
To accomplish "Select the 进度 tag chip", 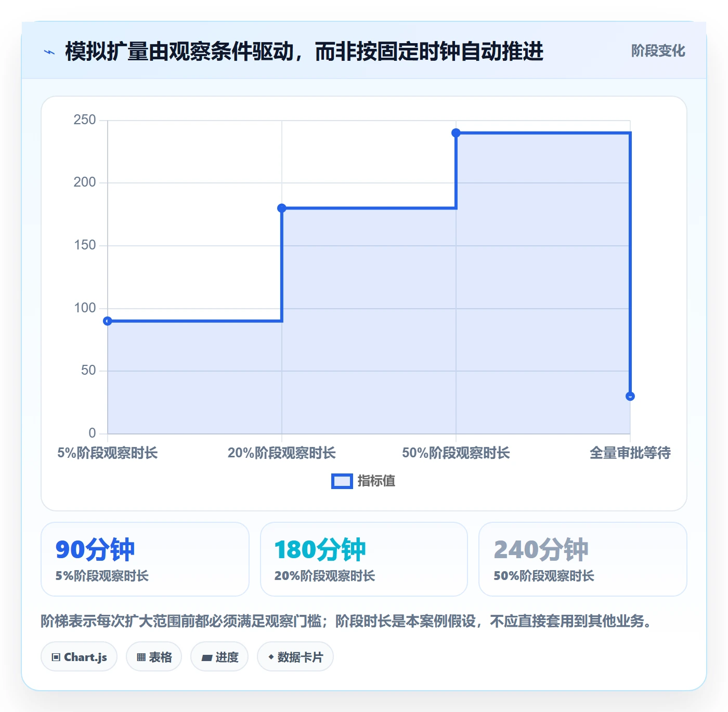I will (219, 657).
